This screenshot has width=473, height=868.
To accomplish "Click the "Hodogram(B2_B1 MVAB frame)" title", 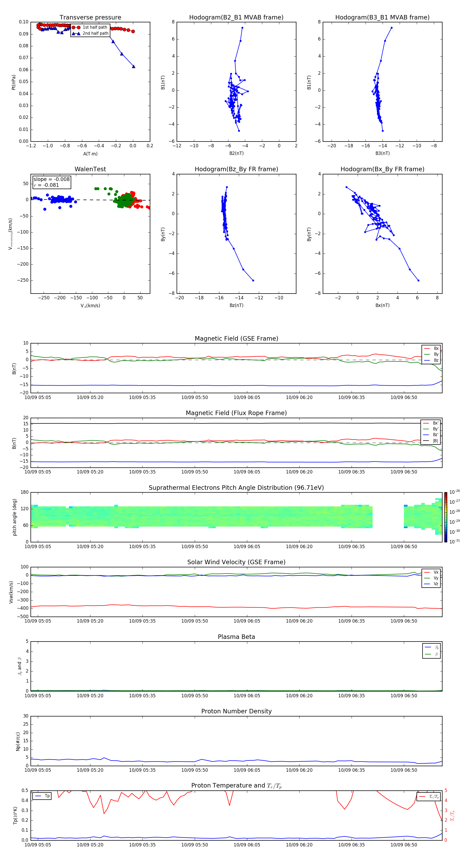I will click(x=236, y=18).
